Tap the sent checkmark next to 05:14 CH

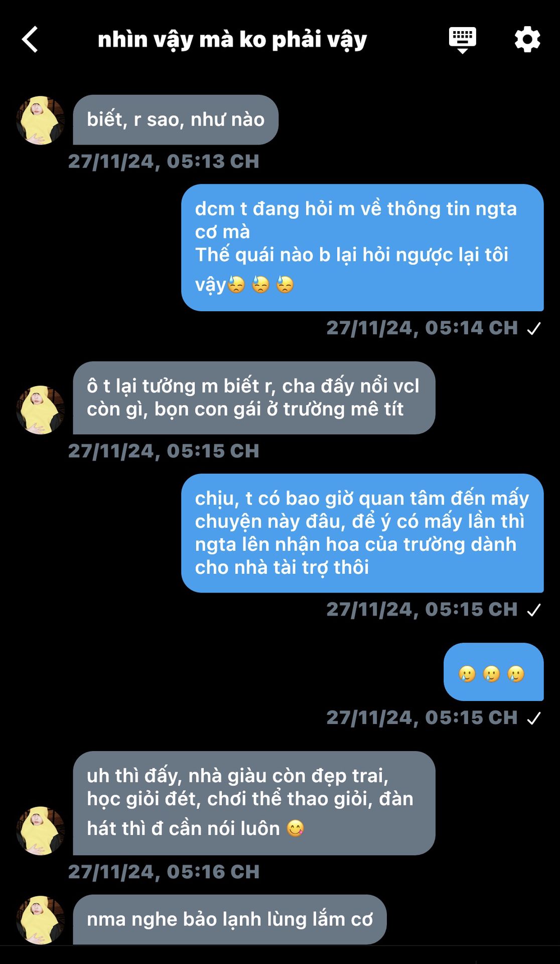click(534, 328)
